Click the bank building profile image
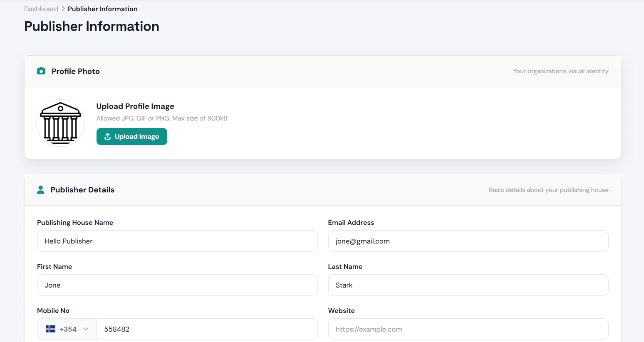This screenshot has width=644, height=342. click(61, 123)
